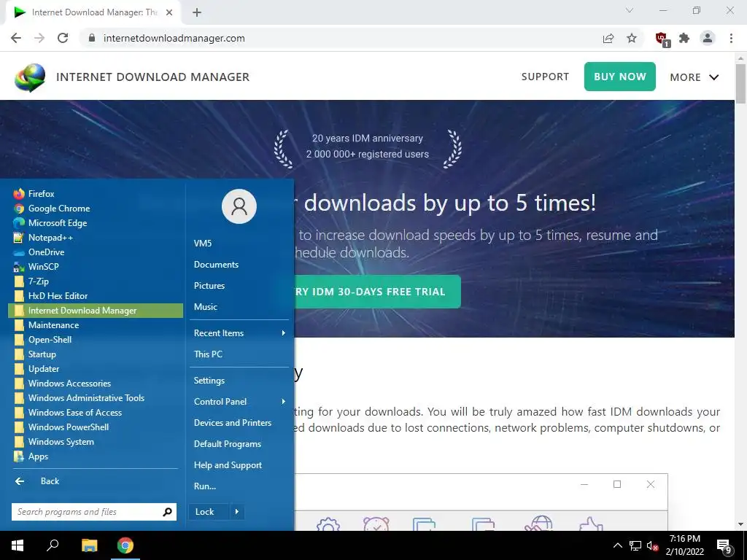This screenshot has height=560, width=747.
Task: Click the Internet Download Manager logo
Action: tap(30, 77)
